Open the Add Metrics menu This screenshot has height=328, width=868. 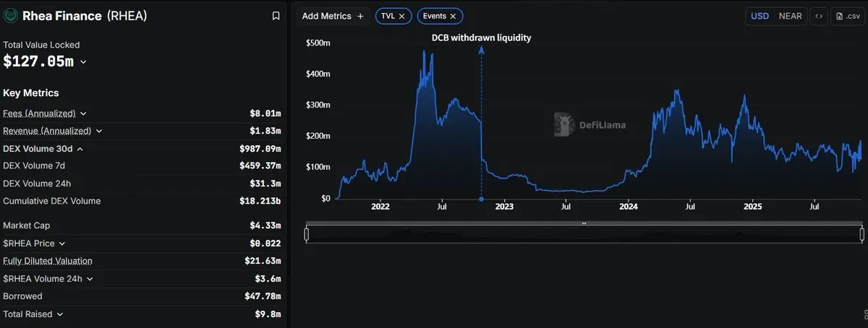[x=333, y=16]
